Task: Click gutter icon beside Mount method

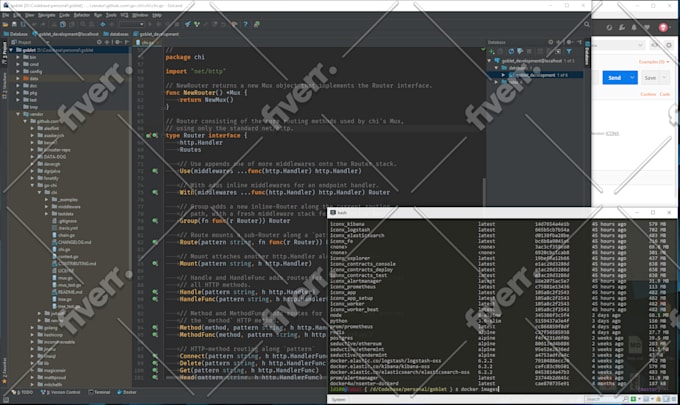Action: [x=155, y=264]
